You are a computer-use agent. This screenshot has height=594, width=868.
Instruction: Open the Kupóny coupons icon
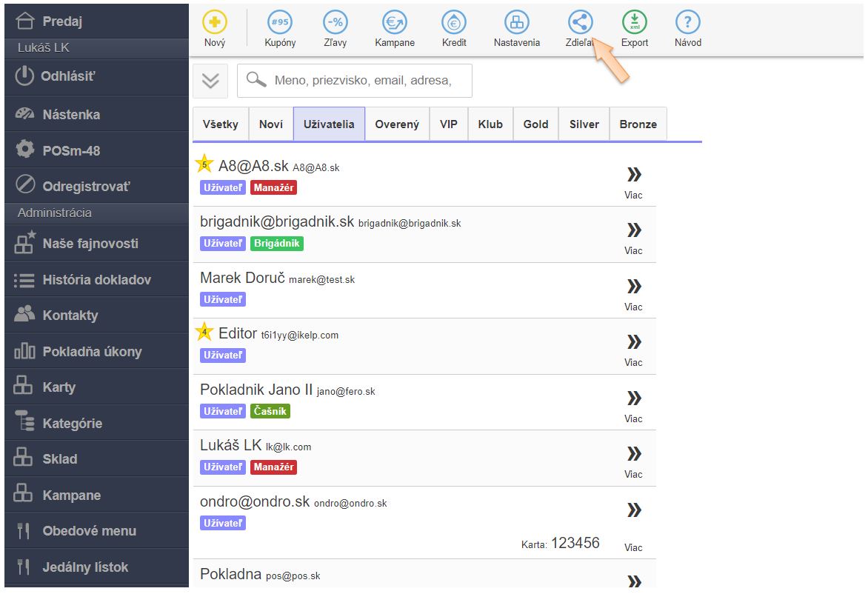280,22
